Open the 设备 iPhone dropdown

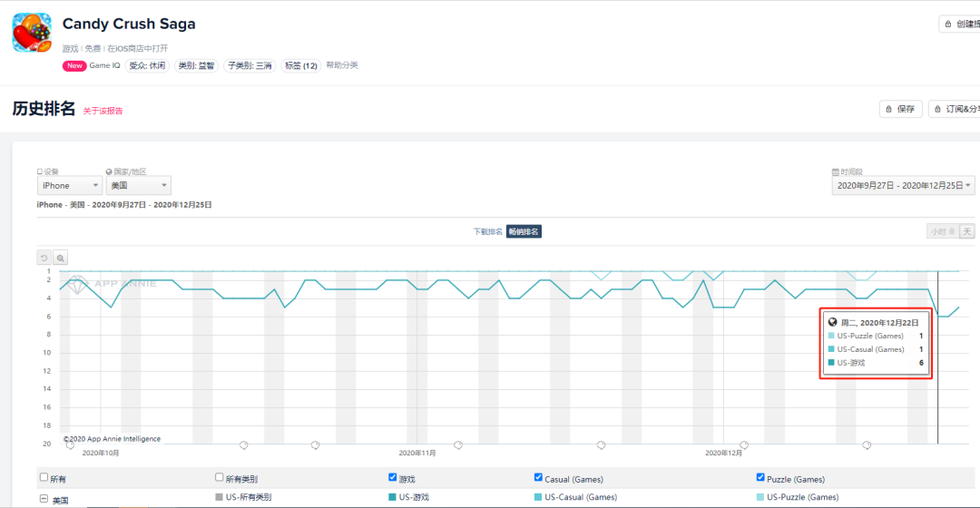[69, 186]
